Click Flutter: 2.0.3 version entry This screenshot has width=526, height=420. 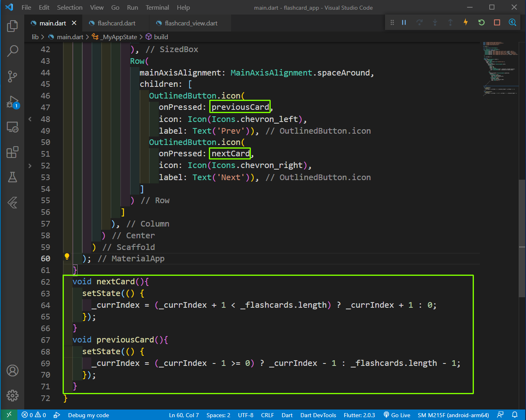[x=359, y=415]
